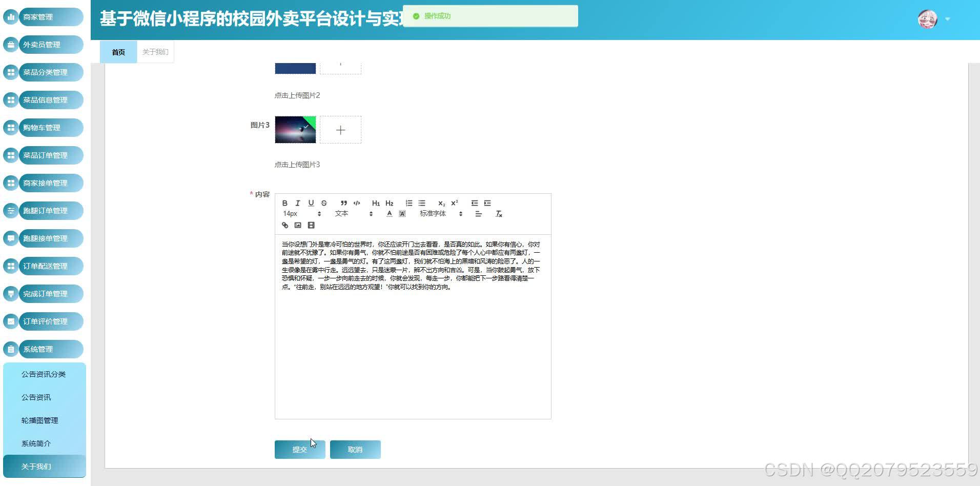Apply italic styling to the content text
Image resolution: width=980 pixels, height=486 pixels.
(x=298, y=203)
